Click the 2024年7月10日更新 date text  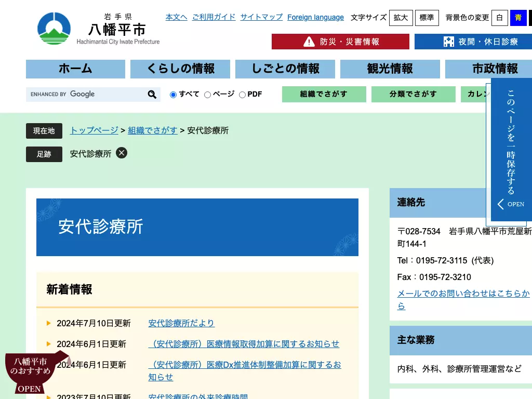tap(94, 323)
